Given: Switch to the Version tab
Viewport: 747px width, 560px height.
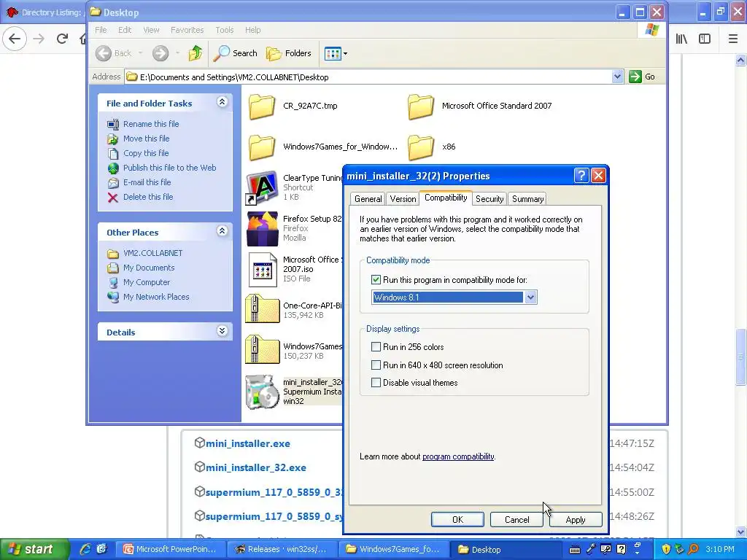Looking at the screenshot, I should pos(403,199).
